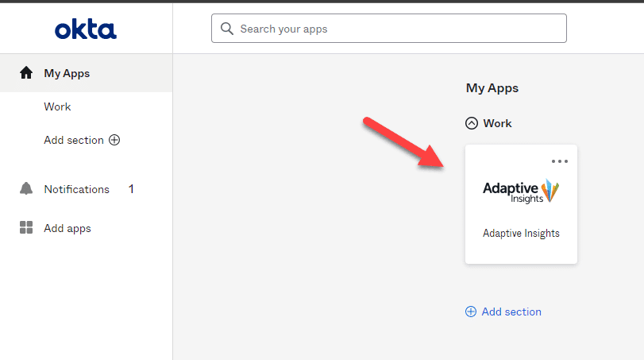This screenshot has height=360, width=644.
Task: Click the plus icon by bottom Add section
Action: coord(471,312)
